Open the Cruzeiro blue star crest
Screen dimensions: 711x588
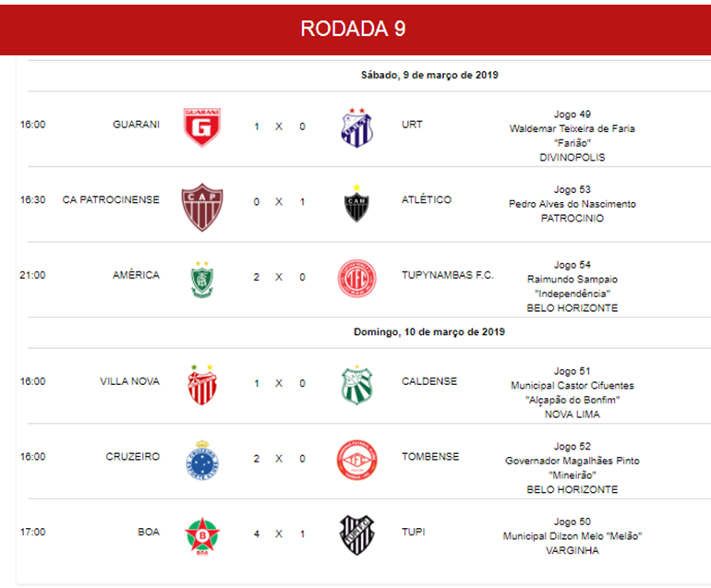coord(202,460)
